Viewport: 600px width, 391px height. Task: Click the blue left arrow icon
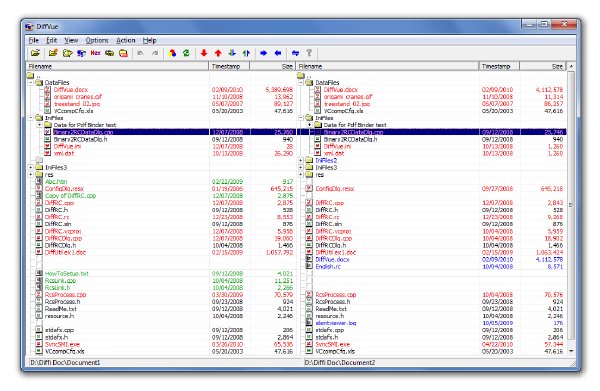pos(278,53)
